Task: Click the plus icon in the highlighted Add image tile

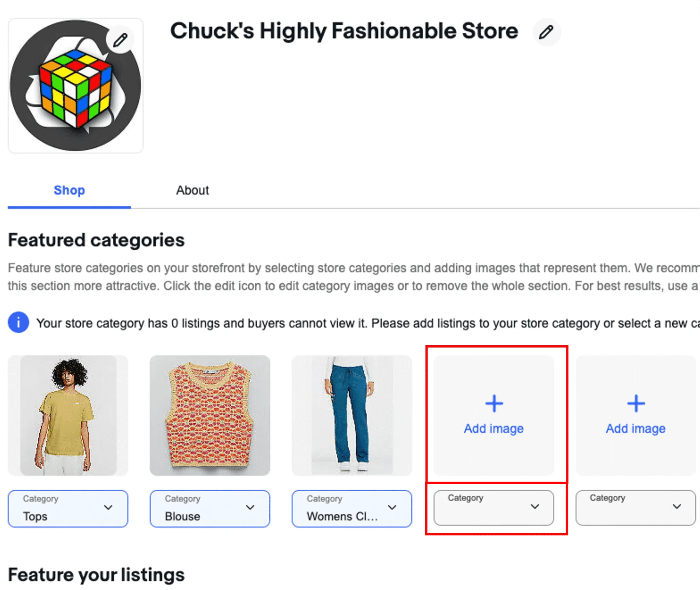Action: tap(494, 403)
